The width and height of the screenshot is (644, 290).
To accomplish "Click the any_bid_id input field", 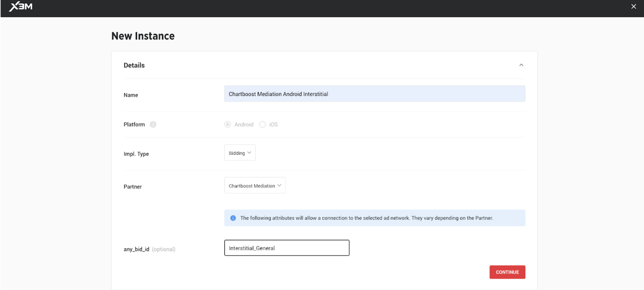I will click(287, 248).
